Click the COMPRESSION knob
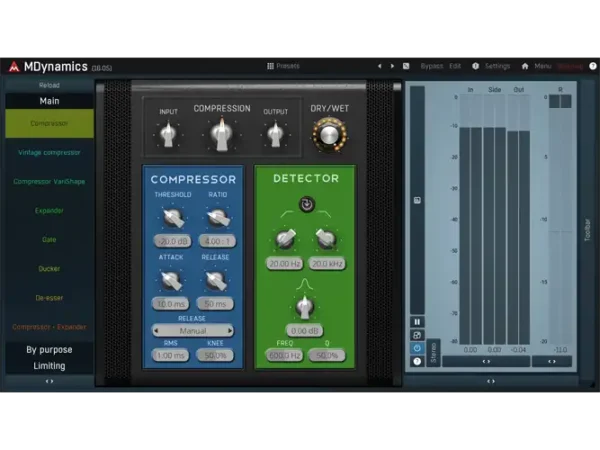 [222, 135]
